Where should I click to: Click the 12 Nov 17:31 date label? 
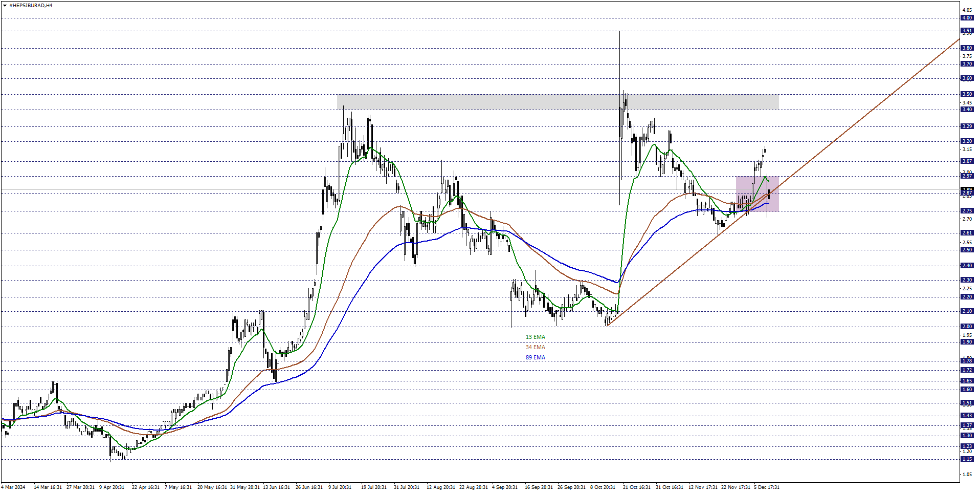click(x=703, y=487)
